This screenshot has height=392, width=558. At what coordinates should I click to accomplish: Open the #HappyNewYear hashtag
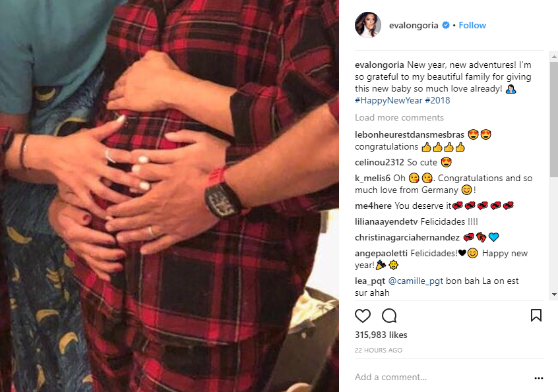coord(388,101)
